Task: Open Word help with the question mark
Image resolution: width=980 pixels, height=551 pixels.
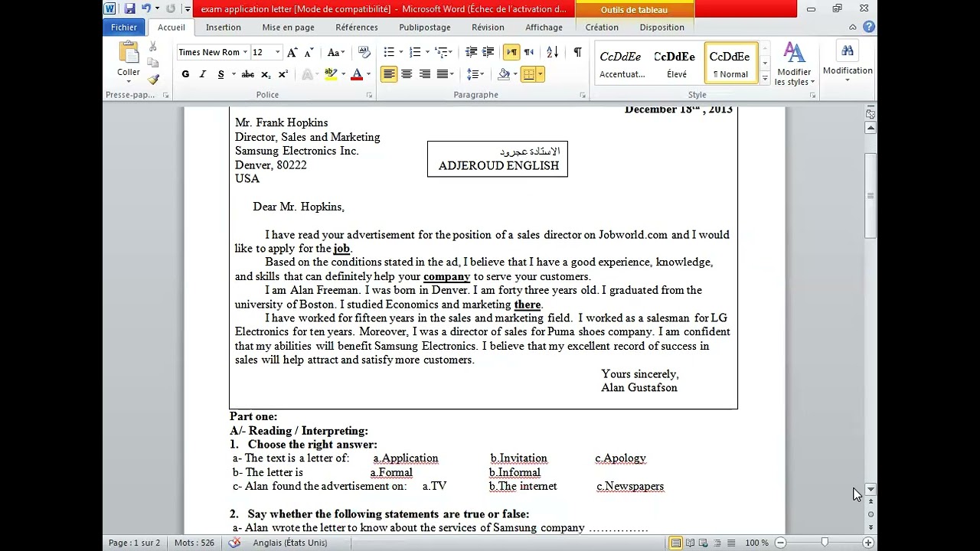Action: click(869, 27)
